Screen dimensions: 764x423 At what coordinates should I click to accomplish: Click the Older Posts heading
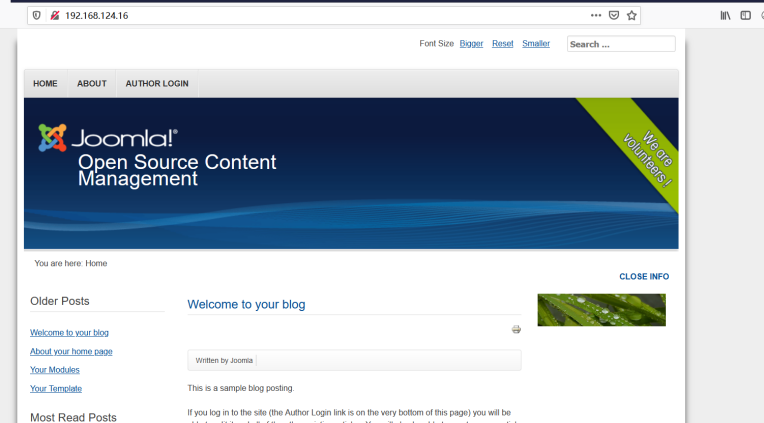point(60,301)
